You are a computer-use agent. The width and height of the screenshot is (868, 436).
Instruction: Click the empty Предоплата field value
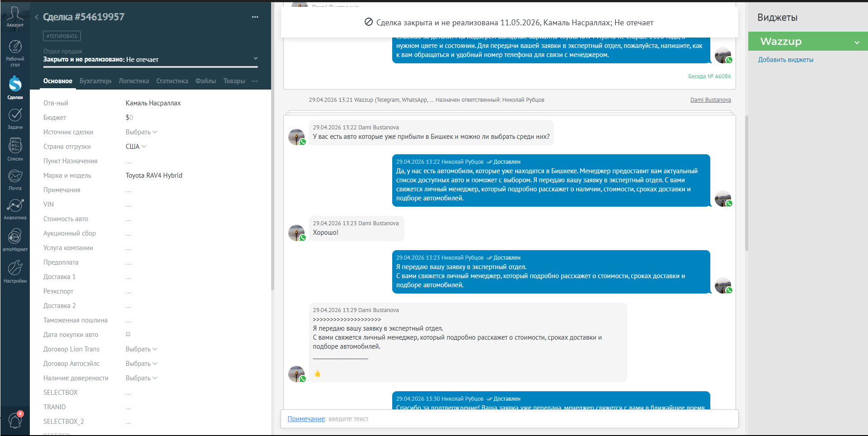[x=128, y=263]
